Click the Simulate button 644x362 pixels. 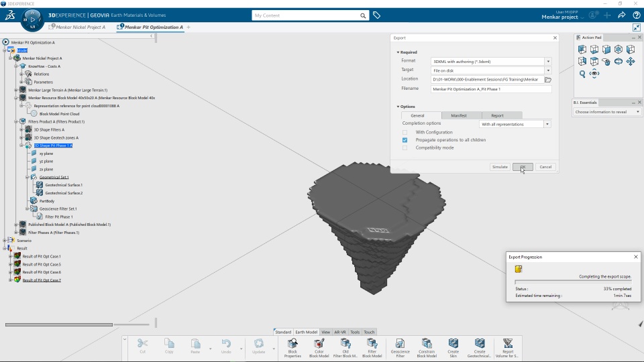click(x=500, y=167)
